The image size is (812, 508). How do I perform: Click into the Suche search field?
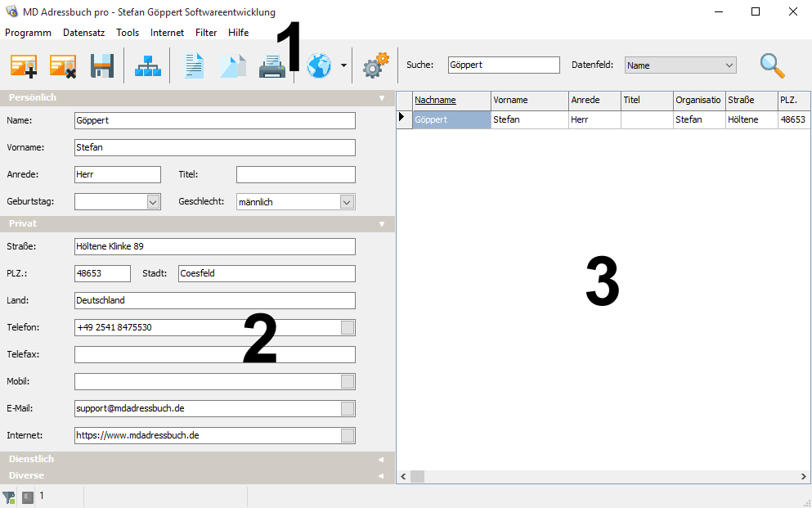point(503,65)
